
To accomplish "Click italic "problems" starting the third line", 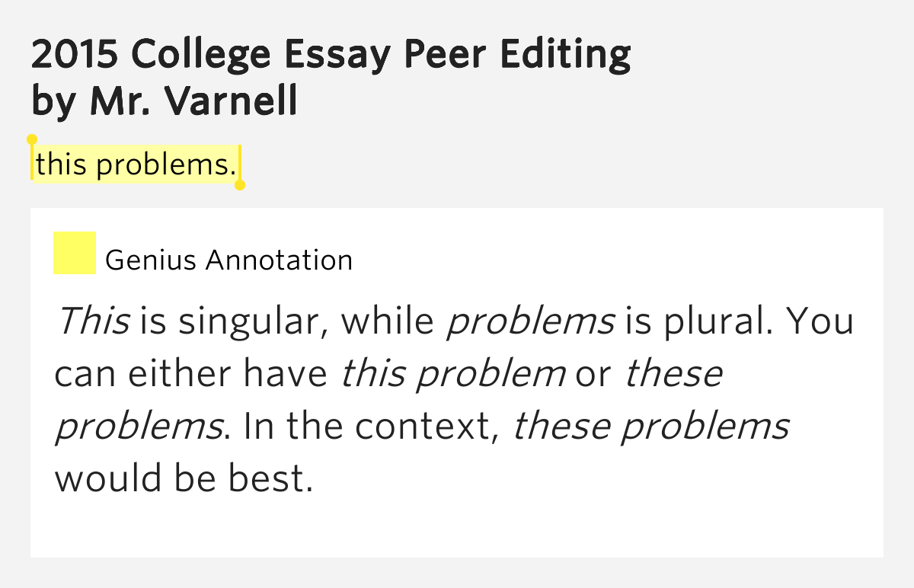I will point(138,427).
